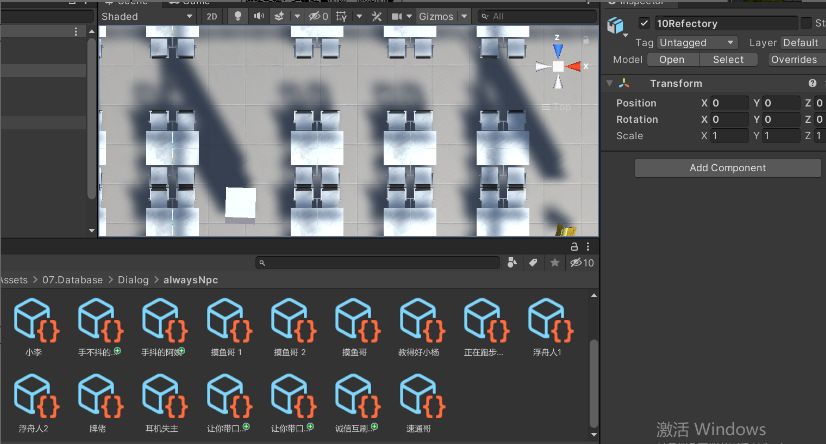
Task: Click the Project panel lock icon
Action: (x=574, y=246)
